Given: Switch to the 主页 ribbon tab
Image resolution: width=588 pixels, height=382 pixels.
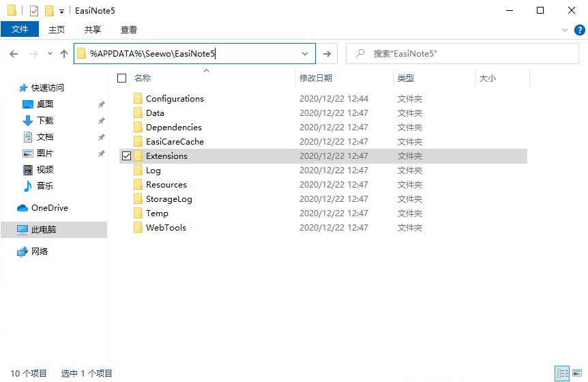Looking at the screenshot, I should click(x=57, y=29).
